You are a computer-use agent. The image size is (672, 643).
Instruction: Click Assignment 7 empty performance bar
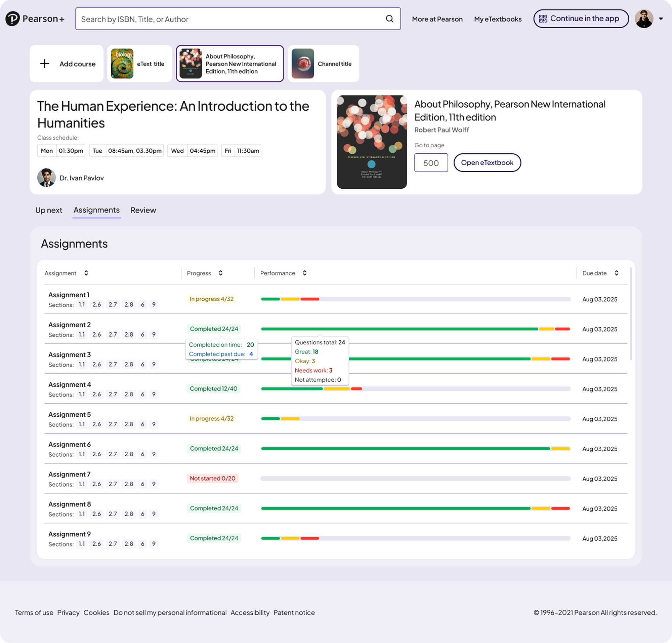click(415, 479)
